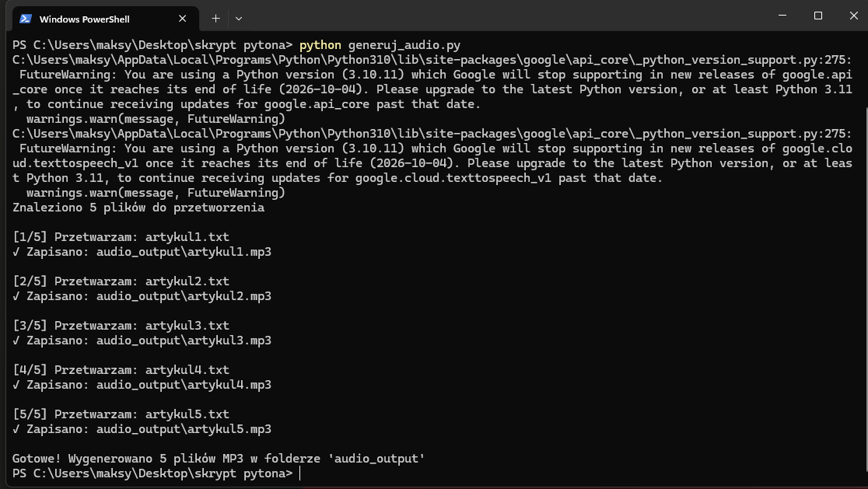The image size is (868, 489).
Task: Click the checkmark beside artykul3.mp3 saved line
Action: tap(17, 340)
